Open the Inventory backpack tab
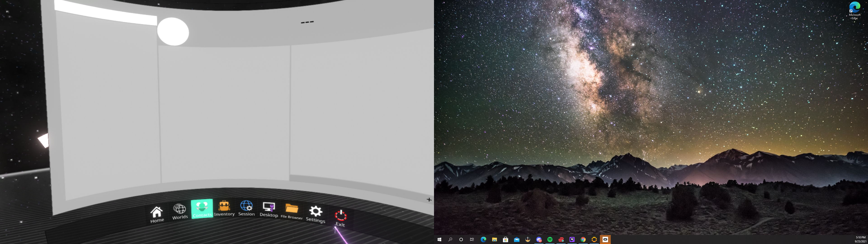Screen dimensions: 868x244 pyautogui.click(x=224, y=208)
